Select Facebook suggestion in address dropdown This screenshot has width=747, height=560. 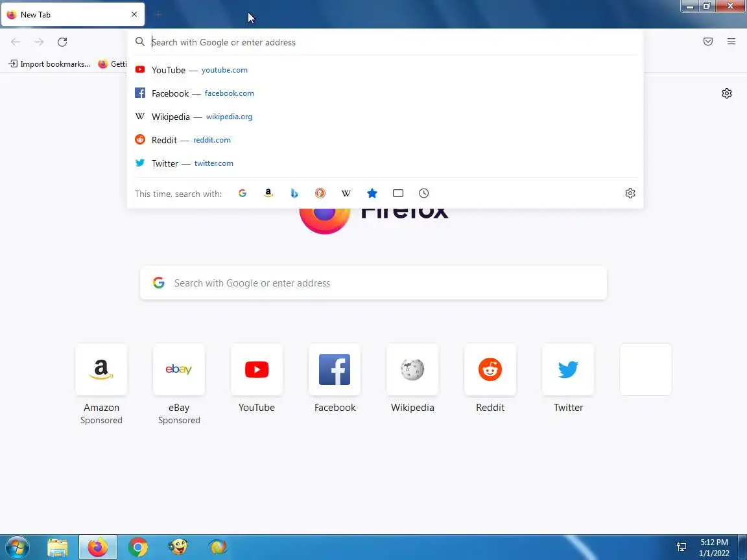pyautogui.click(x=385, y=93)
